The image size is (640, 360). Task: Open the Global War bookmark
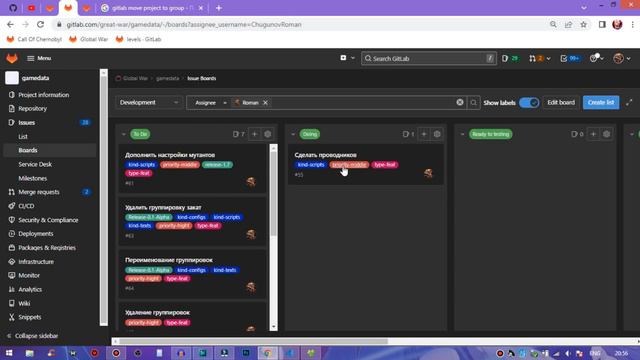(x=89, y=39)
